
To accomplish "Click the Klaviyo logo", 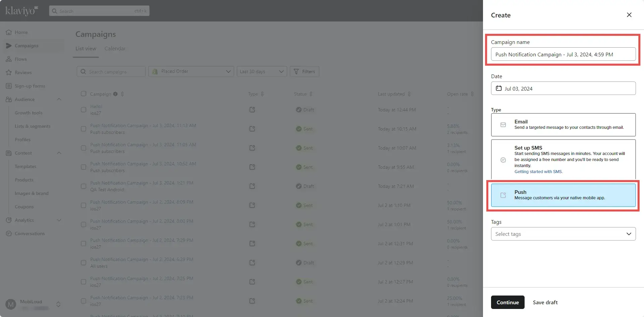I will click(21, 11).
